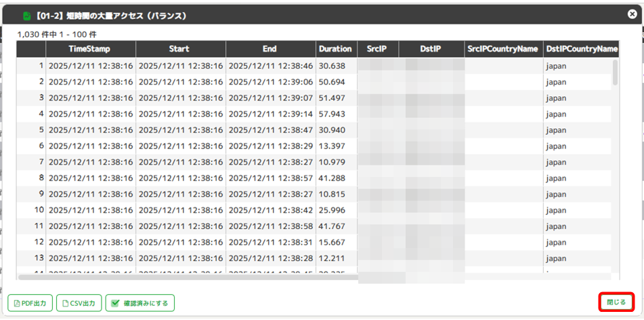Mark as confirmed with 確認済みにする
The width and height of the screenshot is (644, 320).
click(x=140, y=303)
